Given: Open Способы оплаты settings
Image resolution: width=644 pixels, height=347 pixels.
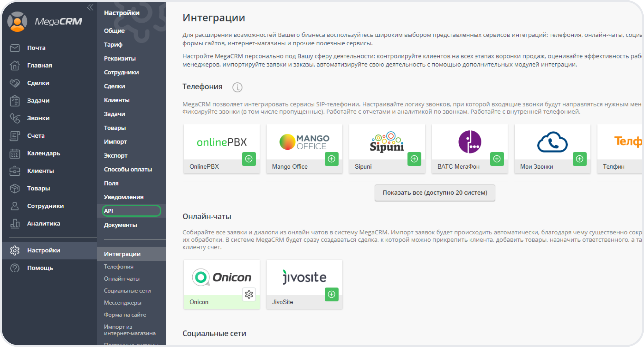Looking at the screenshot, I should [x=128, y=169].
